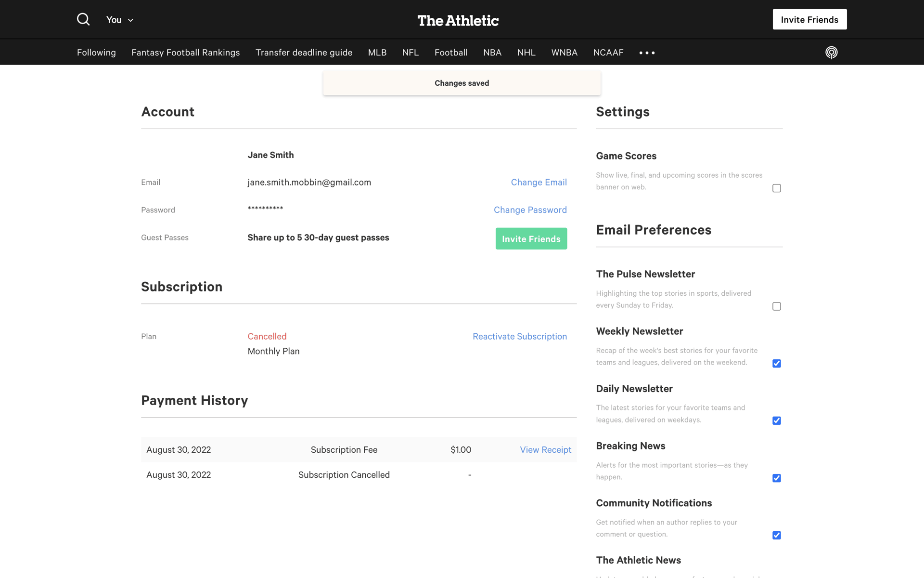
Task: Go to NCAAF section
Action: pos(608,53)
